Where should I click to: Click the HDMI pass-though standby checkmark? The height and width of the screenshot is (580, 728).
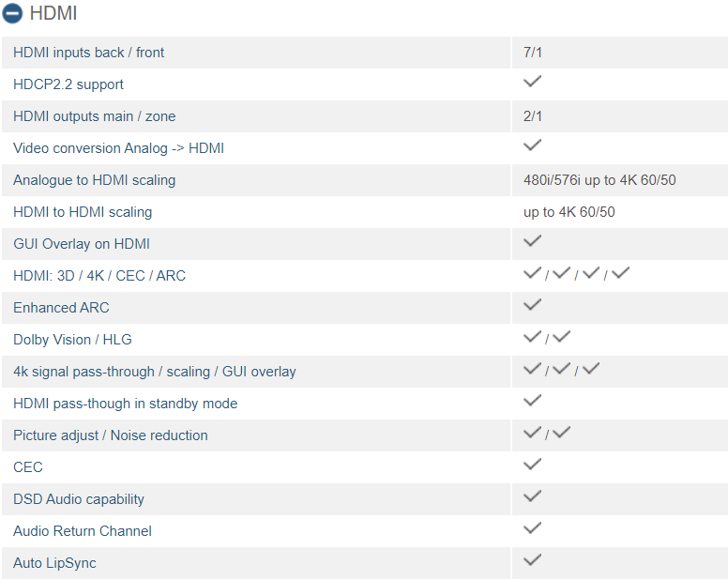[532, 401]
